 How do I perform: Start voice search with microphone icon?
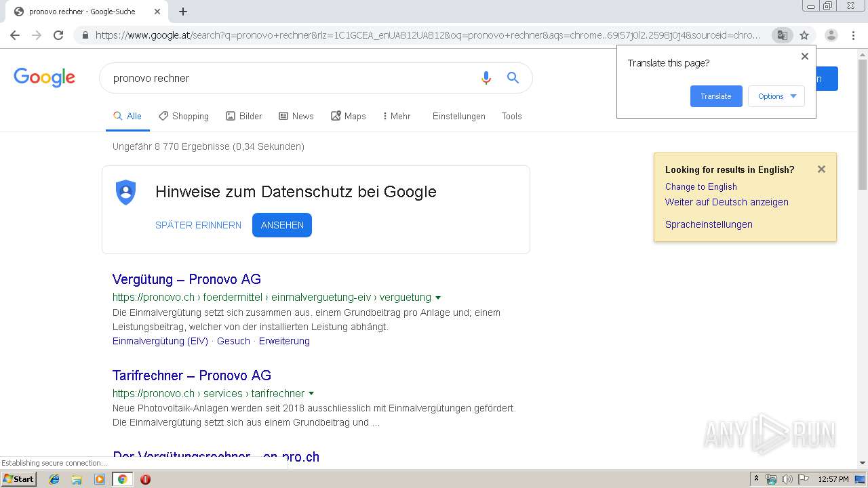[x=486, y=78]
